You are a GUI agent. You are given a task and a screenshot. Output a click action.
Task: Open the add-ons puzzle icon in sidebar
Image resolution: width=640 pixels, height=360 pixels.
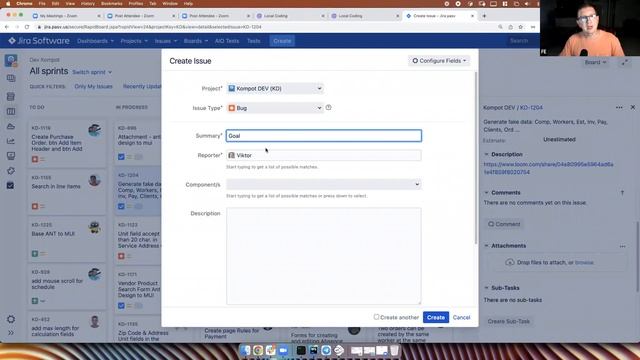[x=11, y=171]
